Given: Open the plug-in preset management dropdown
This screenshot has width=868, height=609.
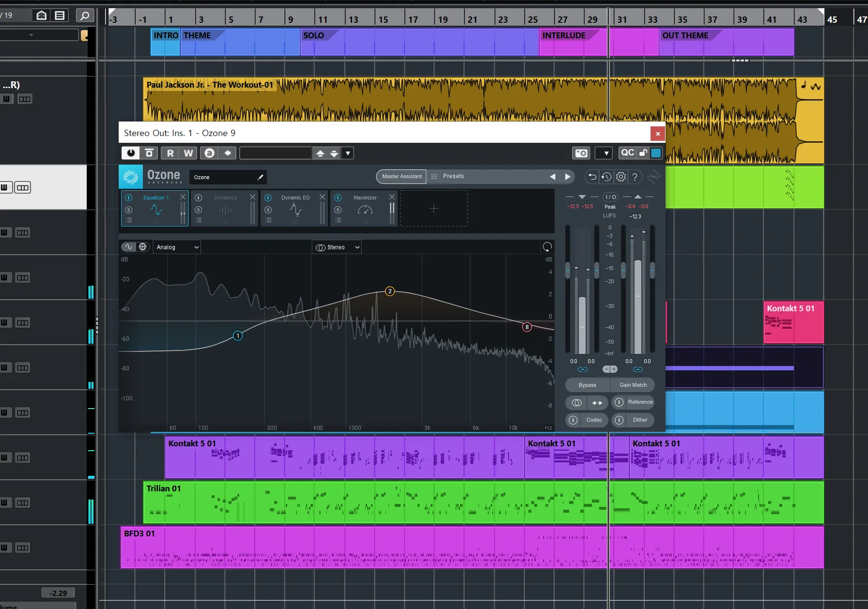Looking at the screenshot, I should [348, 153].
